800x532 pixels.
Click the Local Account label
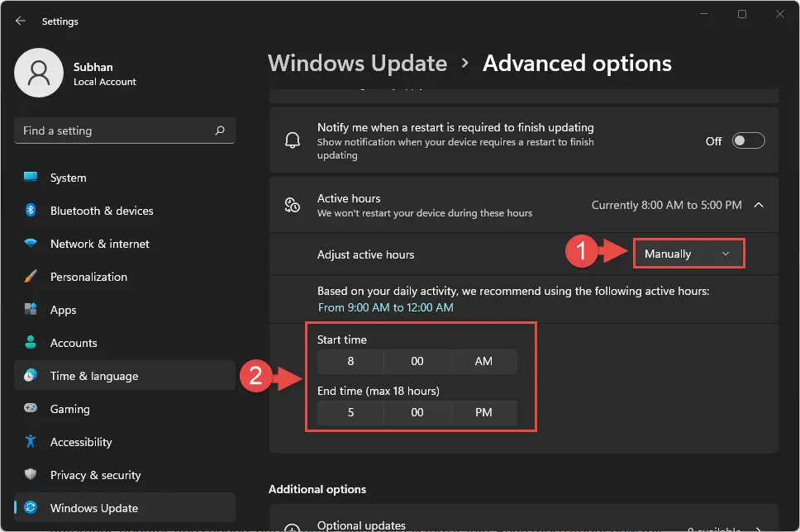(105, 82)
